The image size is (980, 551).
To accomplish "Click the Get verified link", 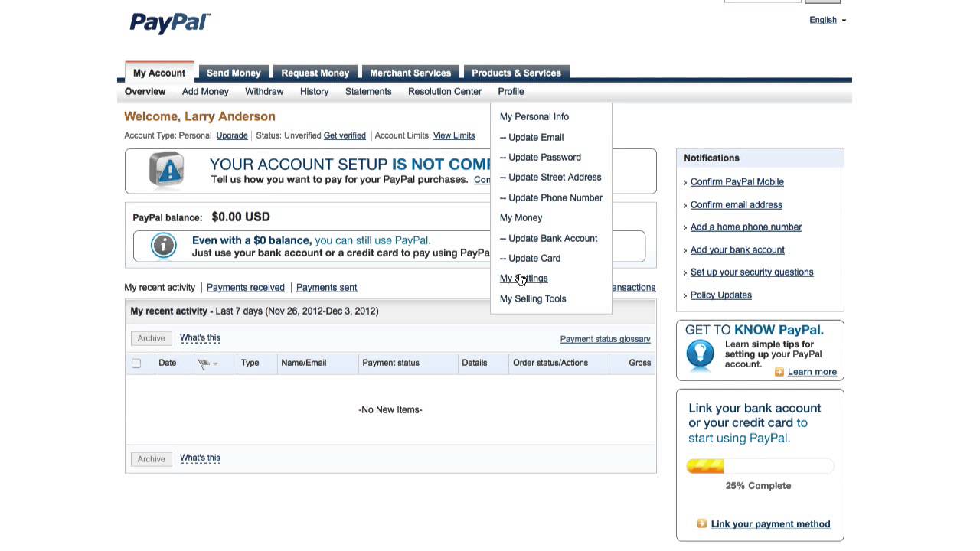I will click(345, 135).
